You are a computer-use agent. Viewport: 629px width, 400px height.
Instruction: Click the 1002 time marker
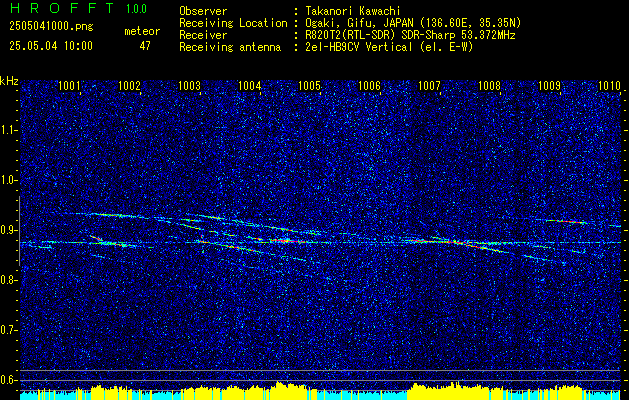click(130, 86)
